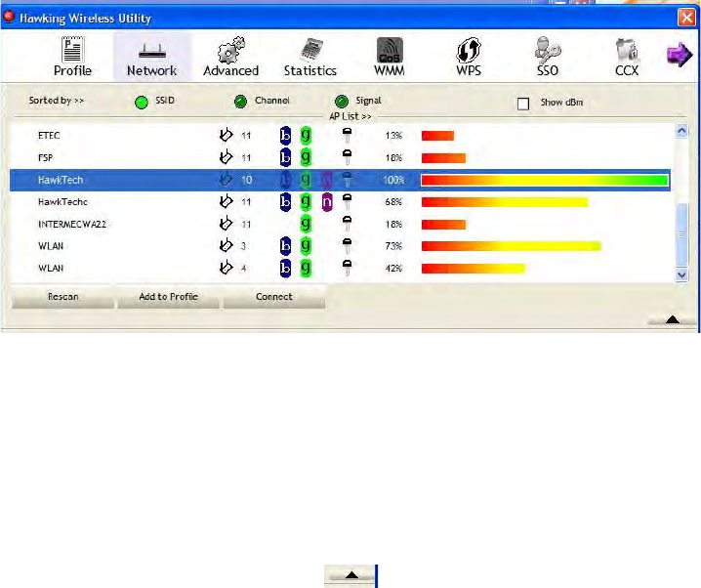Click the 100% signal value for HawkTech
This screenshot has height=588, width=701.
393,180
